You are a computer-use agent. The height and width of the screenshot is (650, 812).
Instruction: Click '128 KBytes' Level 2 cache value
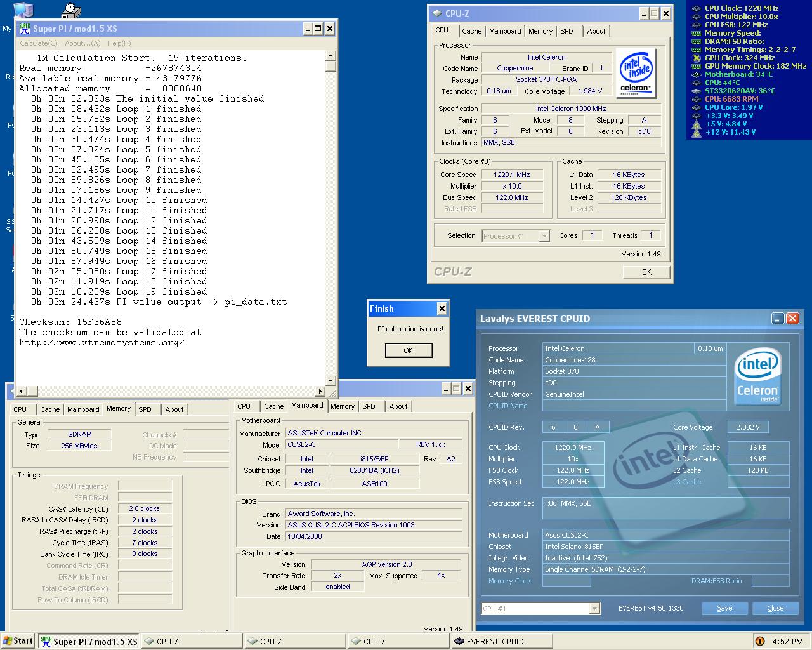pos(629,197)
